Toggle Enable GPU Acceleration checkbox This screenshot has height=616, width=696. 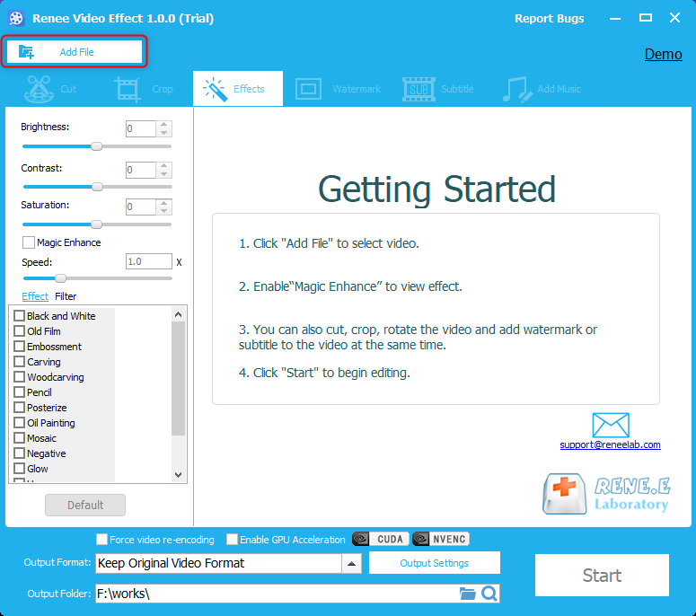point(233,540)
